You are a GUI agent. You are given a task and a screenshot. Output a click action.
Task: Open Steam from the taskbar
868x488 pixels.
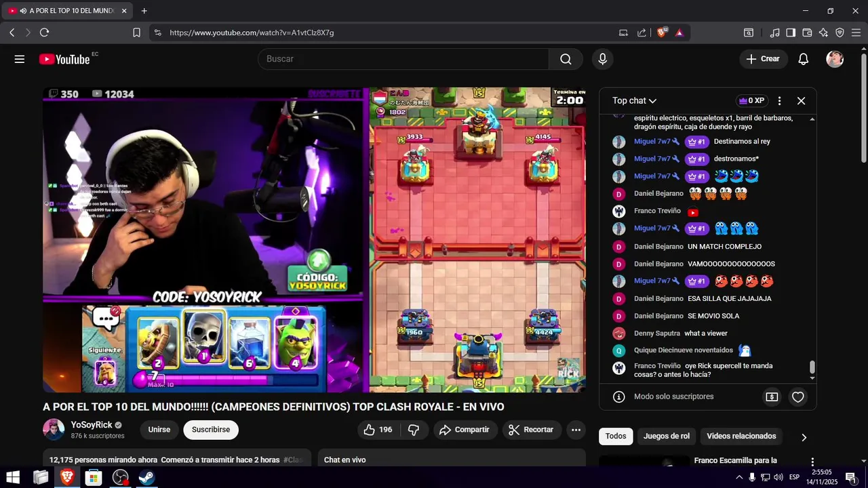(146, 477)
